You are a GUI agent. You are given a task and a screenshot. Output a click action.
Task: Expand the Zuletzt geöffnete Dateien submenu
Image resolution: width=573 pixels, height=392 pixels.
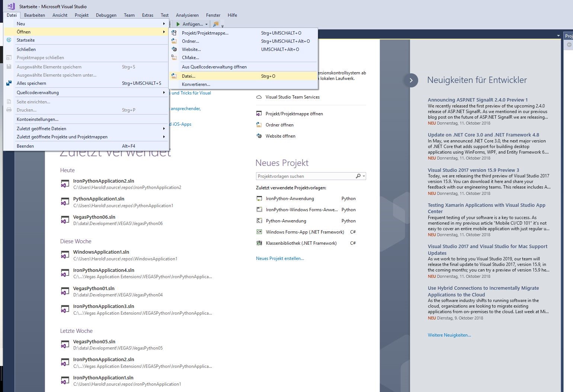pos(164,129)
